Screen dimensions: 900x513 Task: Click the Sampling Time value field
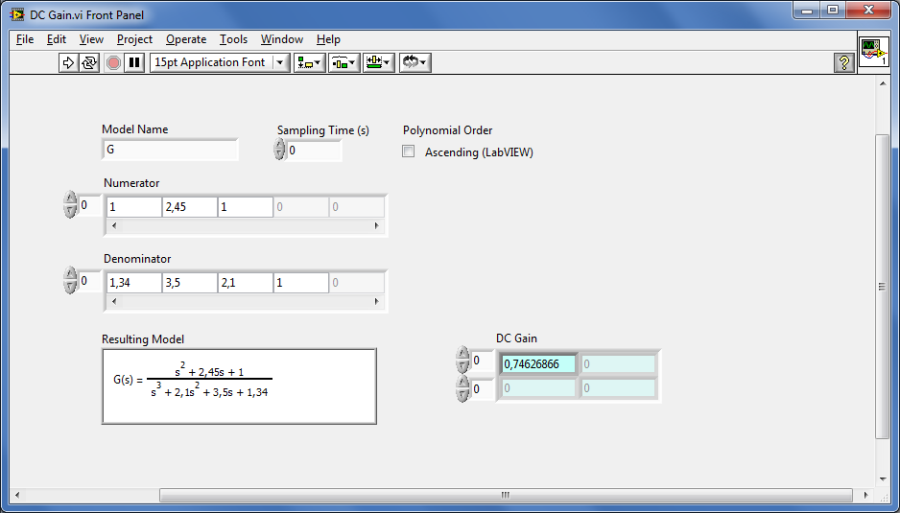click(x=313, y=150)
